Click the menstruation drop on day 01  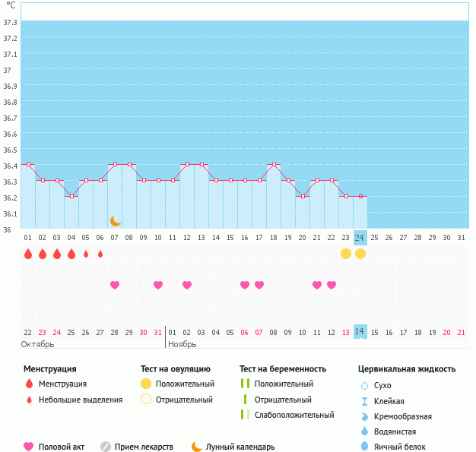[x=28, y=254]
